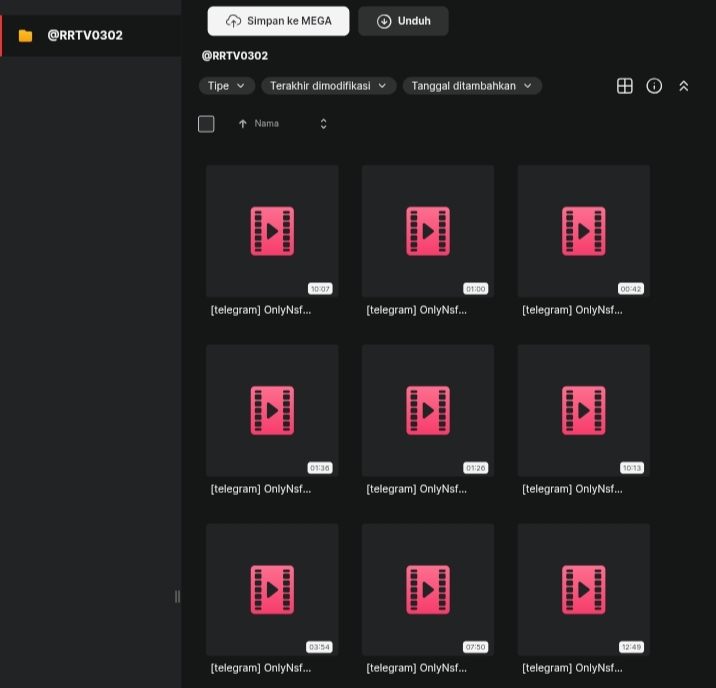
Task: Open the video with duration 12:49
Action: tap(584, 589)
